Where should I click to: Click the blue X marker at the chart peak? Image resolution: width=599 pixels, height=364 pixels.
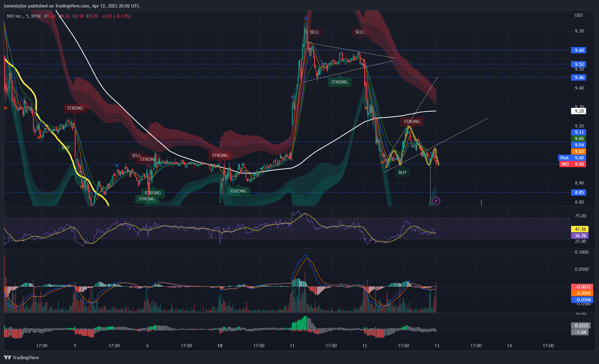(x=306, y=18)
